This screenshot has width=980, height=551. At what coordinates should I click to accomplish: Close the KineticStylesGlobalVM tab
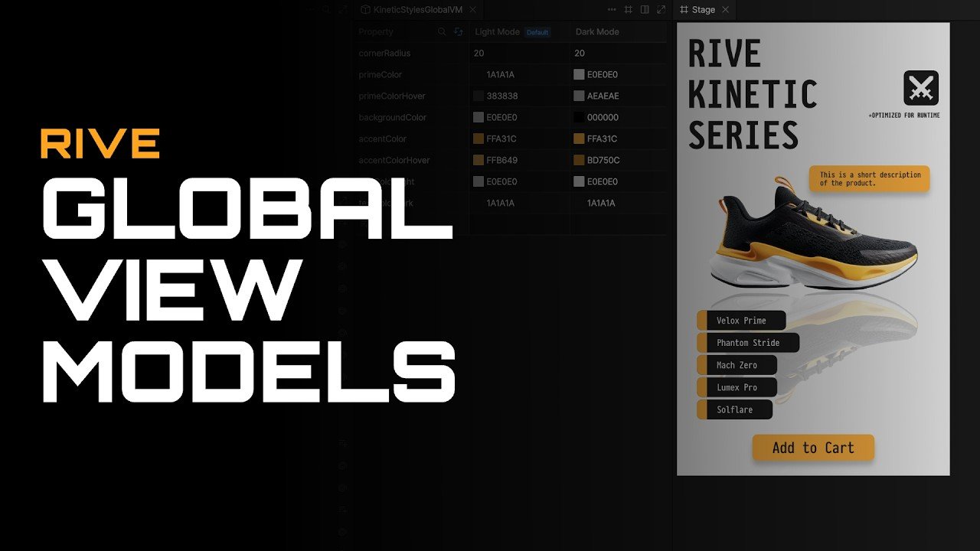(473, 10)
